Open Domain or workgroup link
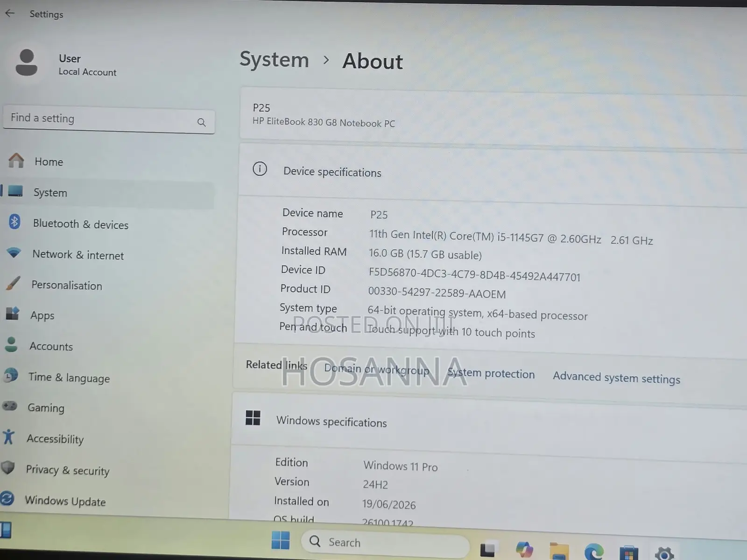Image resolution: width=747 pixels, height=560 pixels. pyautogui.click(x=376, y=369)
